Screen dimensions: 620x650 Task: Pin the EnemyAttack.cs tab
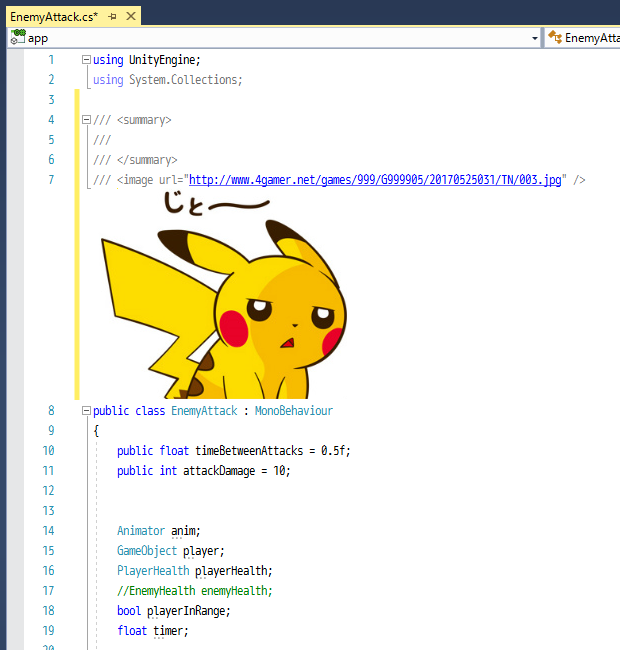pyautogui.click(x=112, y=17)
